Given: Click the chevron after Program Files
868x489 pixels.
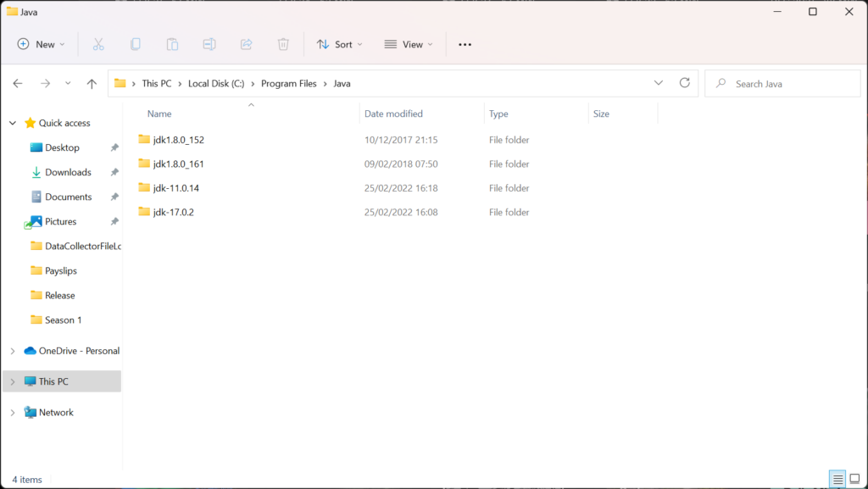Looking at the screenshot, I should pos(325,84).
